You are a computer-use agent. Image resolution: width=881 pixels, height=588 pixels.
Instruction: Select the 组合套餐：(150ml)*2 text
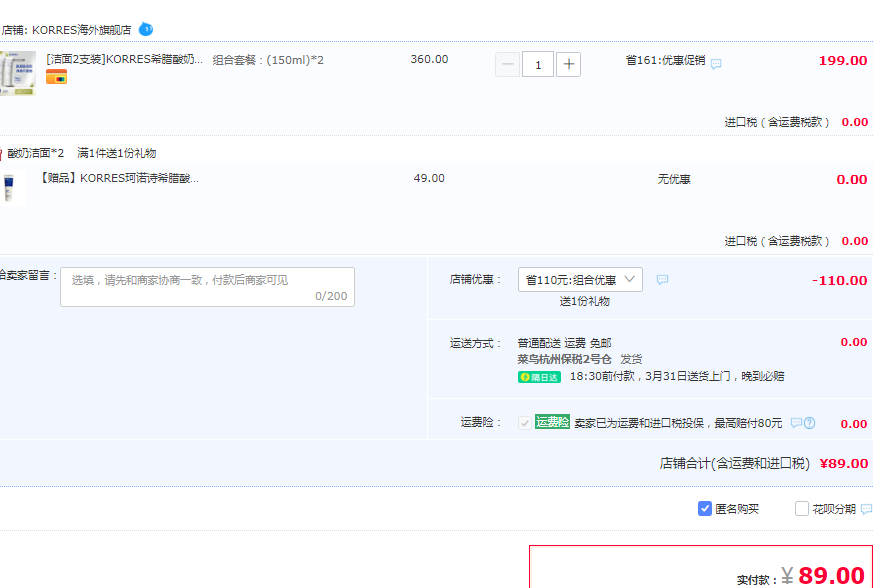pyautogui.click(x=268, y=60)
